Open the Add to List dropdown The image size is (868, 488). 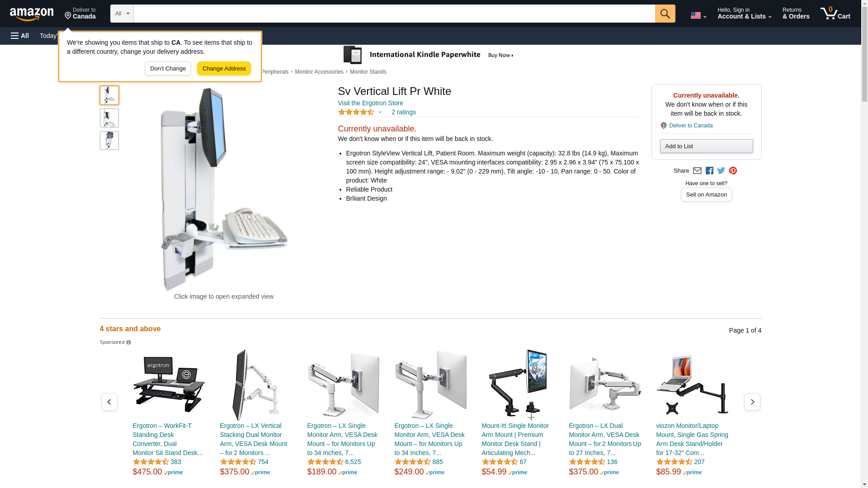click(x=706, y=146)
